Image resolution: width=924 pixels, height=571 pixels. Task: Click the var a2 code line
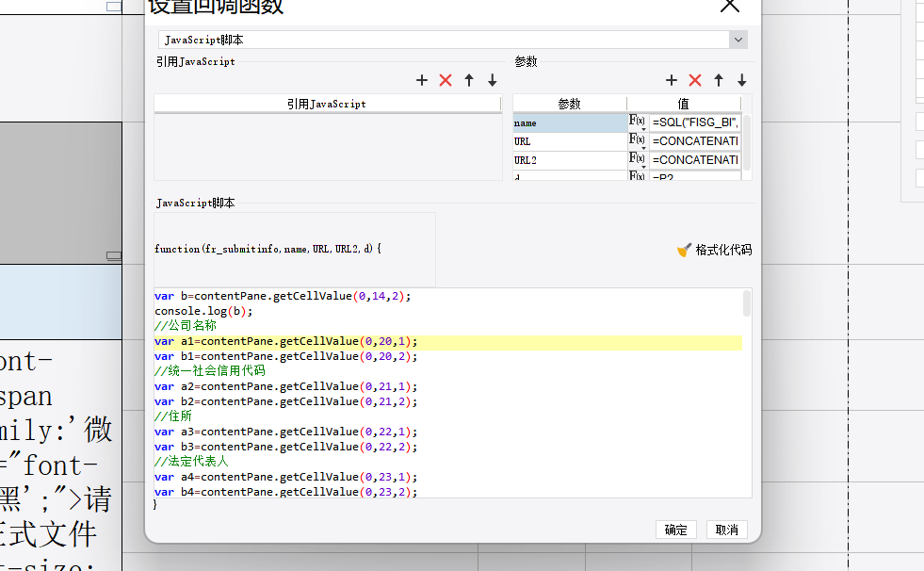(x=285, y=386)
